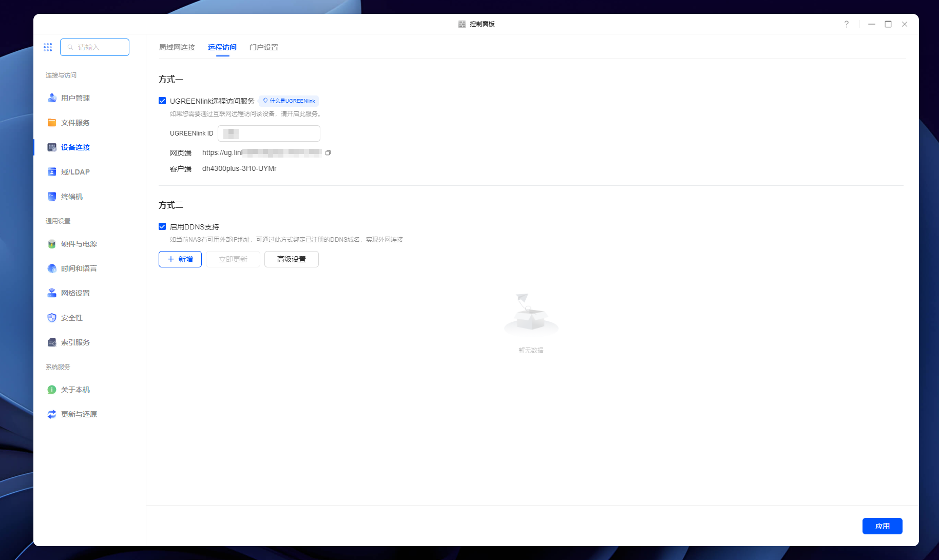The height and width of the screenshot is (560, 939).
Task: Open 终端机 sidebar label
Action: pos(72,197)
